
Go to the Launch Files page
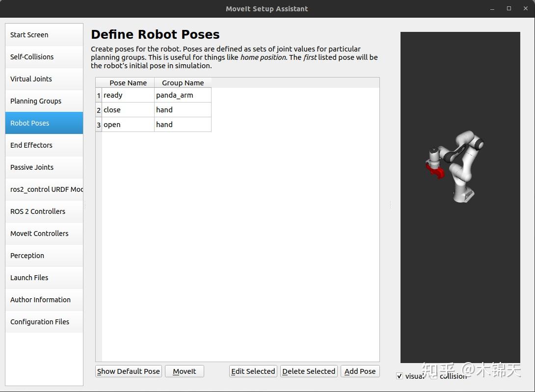pyautogui.click(x=29, y=277)
